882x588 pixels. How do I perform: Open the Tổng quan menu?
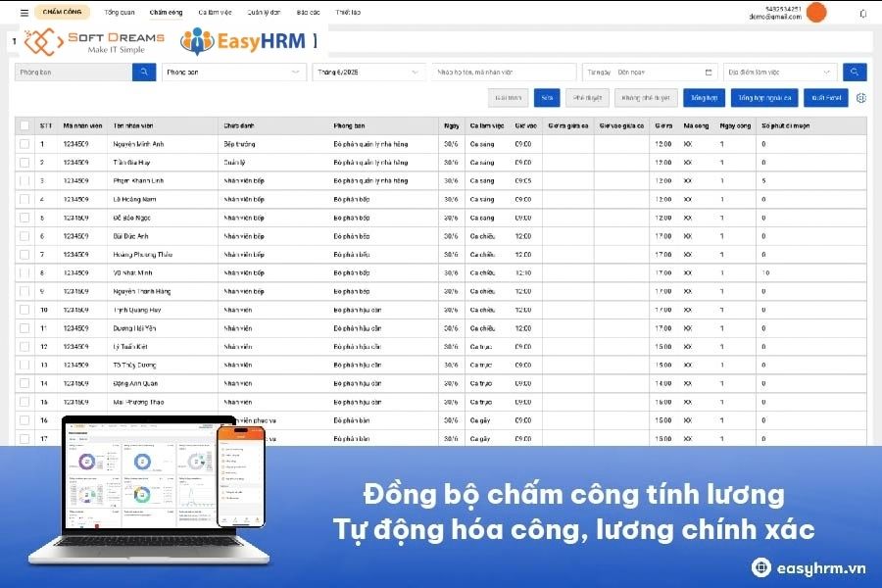(120, 13)
